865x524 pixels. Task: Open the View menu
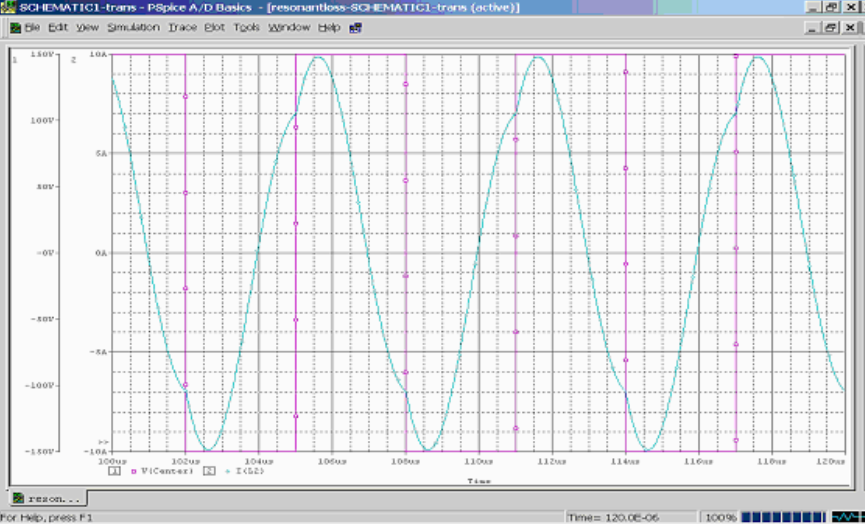tap(87, 27)
